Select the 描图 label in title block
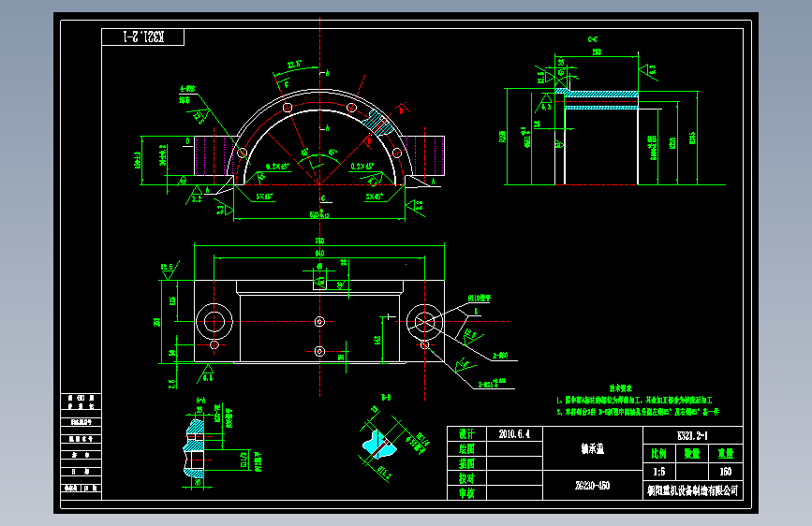812x526 pixels. [466, 463]
